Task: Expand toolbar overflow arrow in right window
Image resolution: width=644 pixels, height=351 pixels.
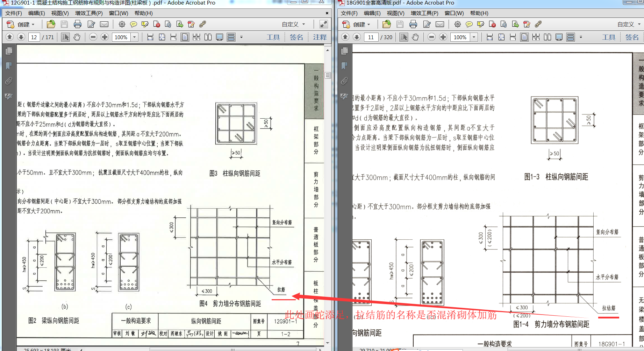Action: (x=581, y=37)
